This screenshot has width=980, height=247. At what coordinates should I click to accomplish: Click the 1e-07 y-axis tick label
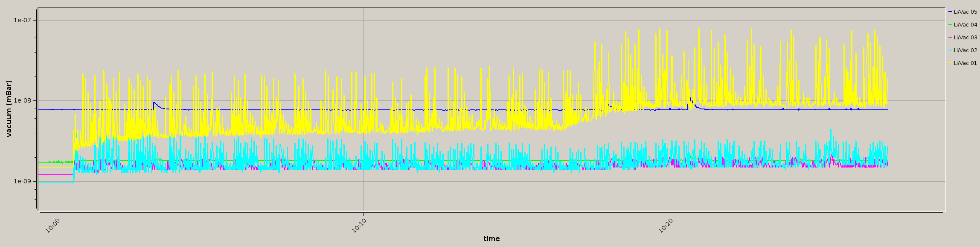click(x=23, y=20)
